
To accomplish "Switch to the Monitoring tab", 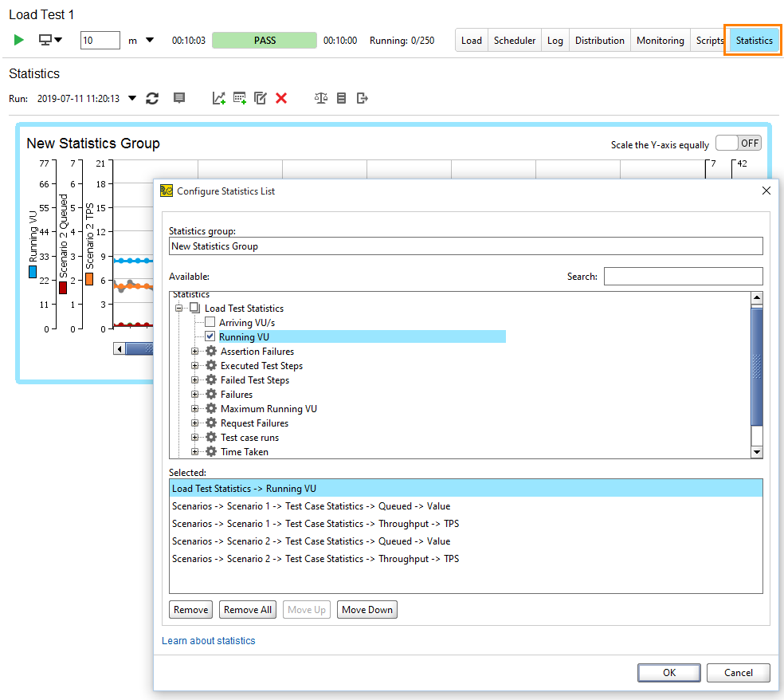I will point(660,40).
